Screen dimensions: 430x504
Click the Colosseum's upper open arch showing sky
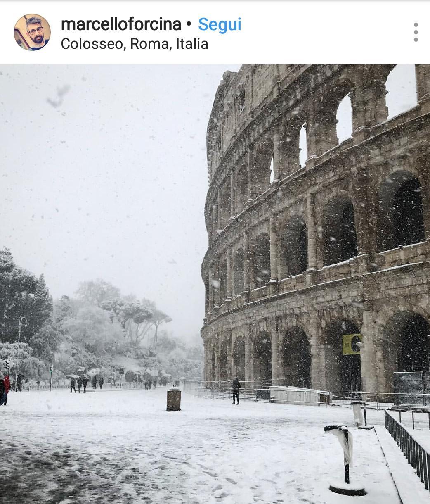click(x=344, y=118)
